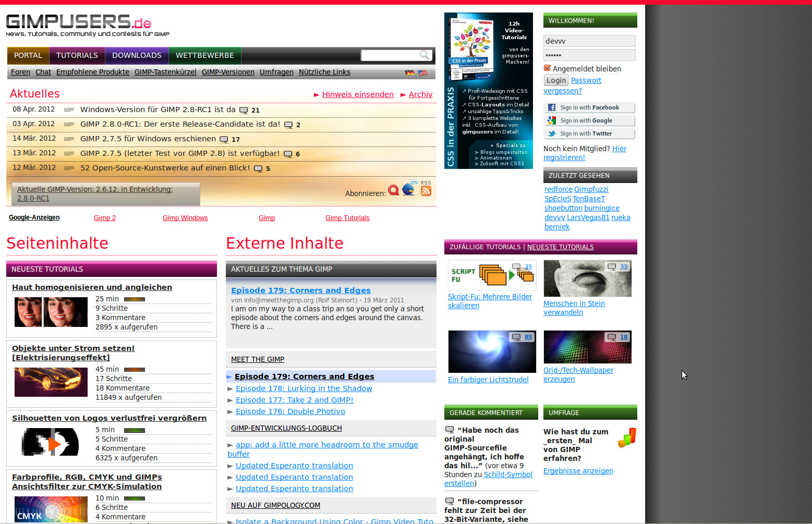Image resolution: width=812 pixels, height=524 pixels.
Task: Click the Google sign-in icon
Action: pyautogui.click(x=552, y=120)
